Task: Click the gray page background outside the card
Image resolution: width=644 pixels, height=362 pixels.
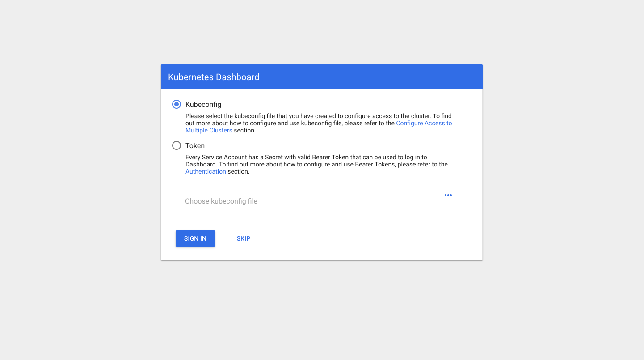Action: pyautogui.click(x=80, y=179)
